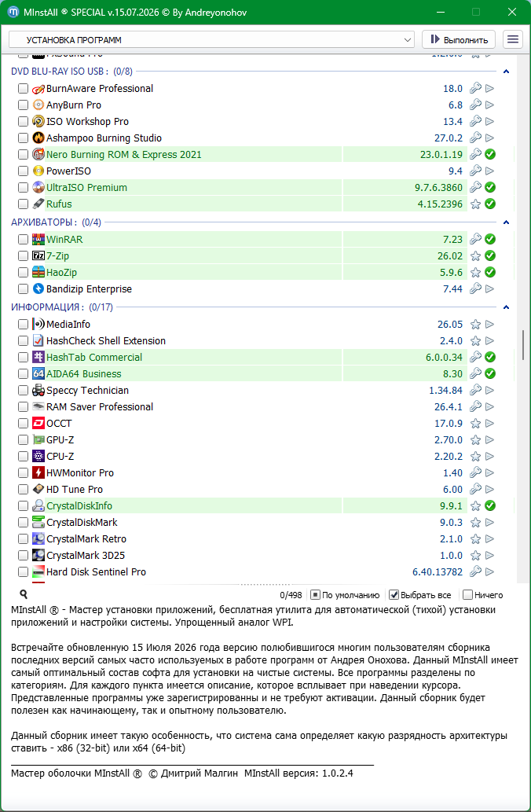Click the HWMonitor Pro lightning icon
Image resolution: width=531 pixels, height=812 pixels.
pos(38,472)
